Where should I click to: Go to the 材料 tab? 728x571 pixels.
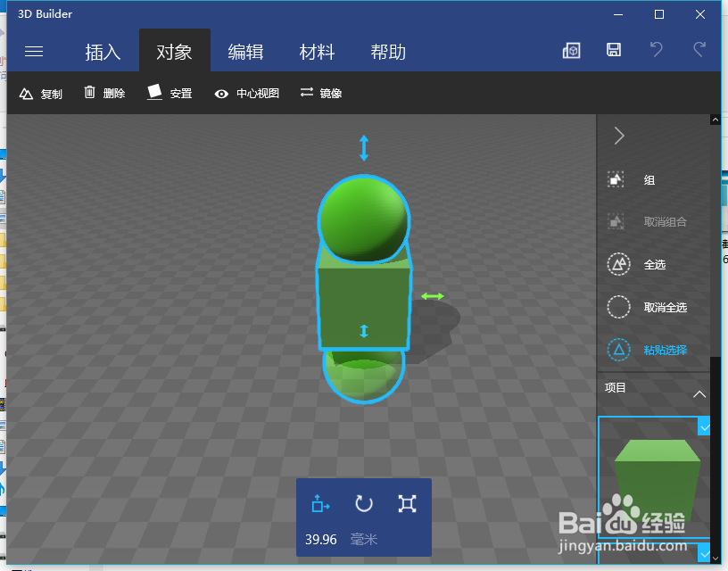[317, 52]
